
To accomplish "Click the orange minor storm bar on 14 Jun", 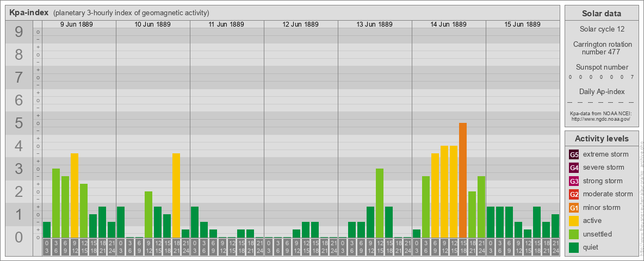I will [x=463, y=179].
